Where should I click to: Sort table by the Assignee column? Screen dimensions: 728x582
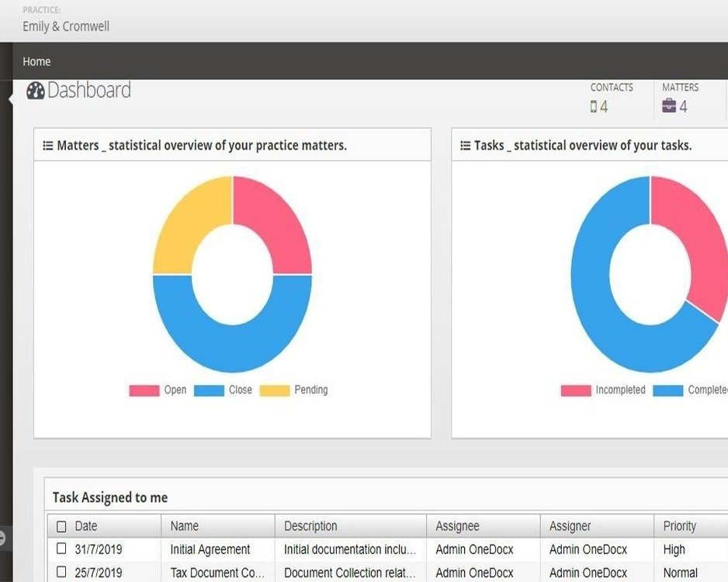pyautogui.click(x=457, y=526)
